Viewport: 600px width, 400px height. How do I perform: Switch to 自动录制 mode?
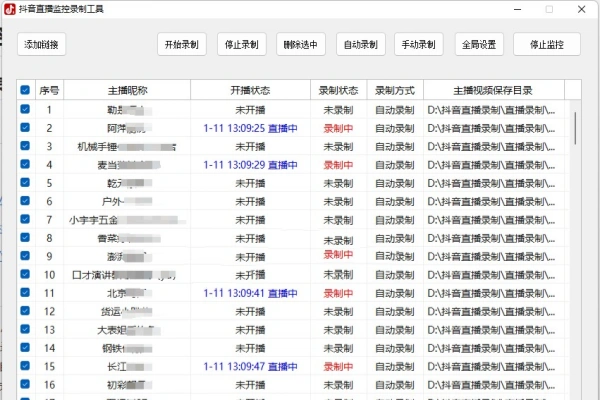pyautogui.click(x=360, y=45)
